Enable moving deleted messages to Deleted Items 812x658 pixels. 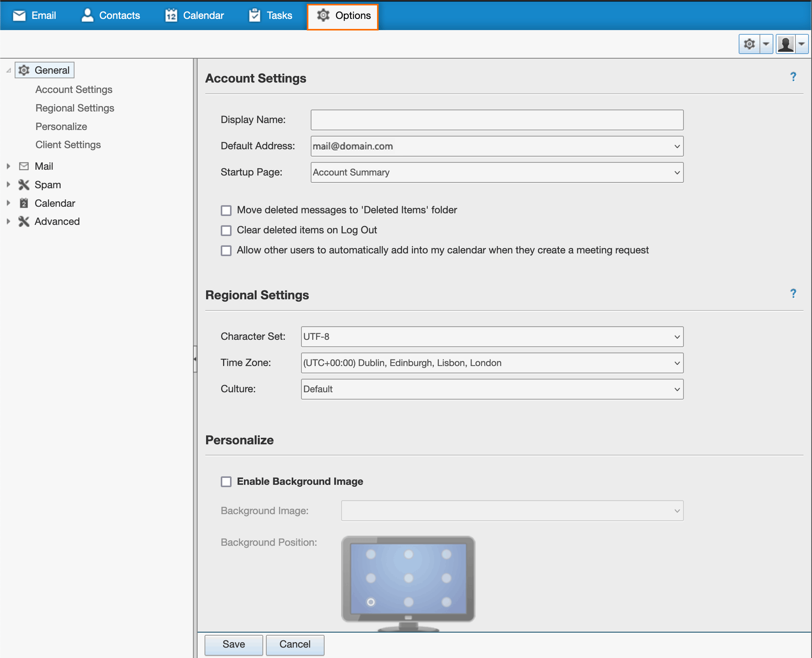point(226,210)
